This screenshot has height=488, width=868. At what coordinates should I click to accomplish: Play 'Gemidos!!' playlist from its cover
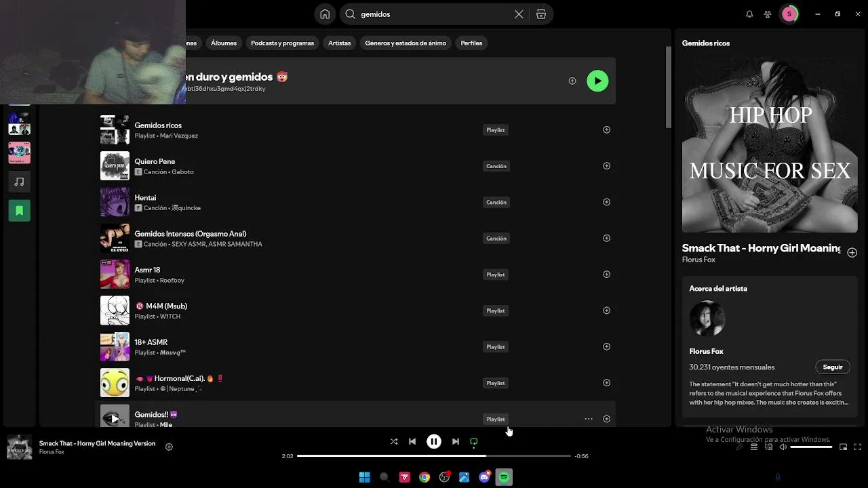point(115,419)
